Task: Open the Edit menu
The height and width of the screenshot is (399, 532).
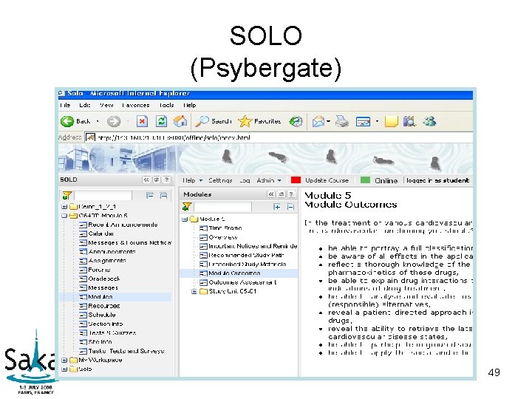Action: 85,105
